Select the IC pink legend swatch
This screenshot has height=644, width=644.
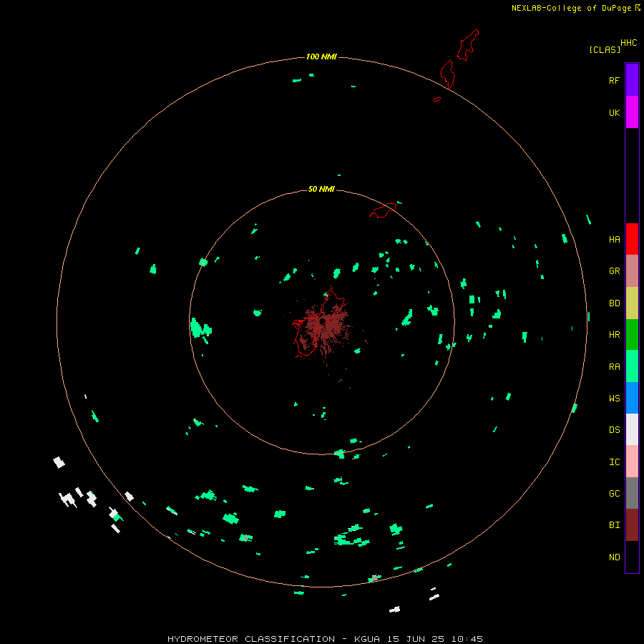pos(632,462)
